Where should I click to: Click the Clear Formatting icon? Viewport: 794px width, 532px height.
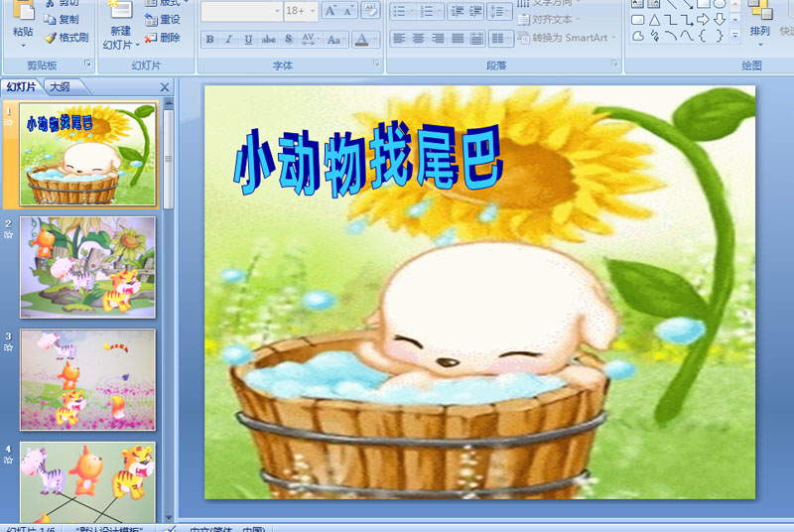point(370,11)
